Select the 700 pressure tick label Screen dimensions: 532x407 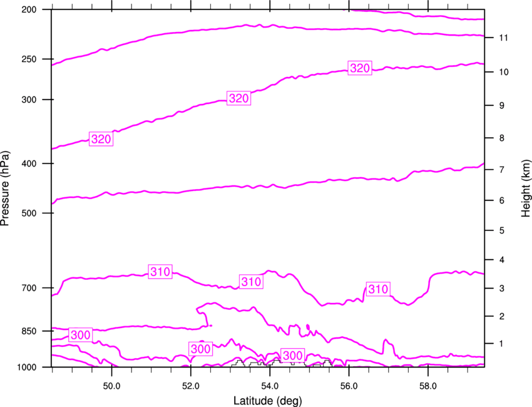coord(29,288)
